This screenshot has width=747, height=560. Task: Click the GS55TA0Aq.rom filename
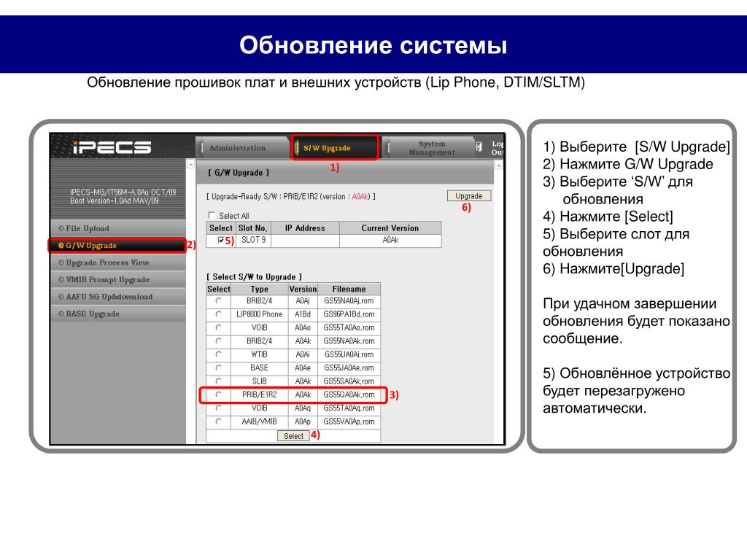(x=349, y=408)
